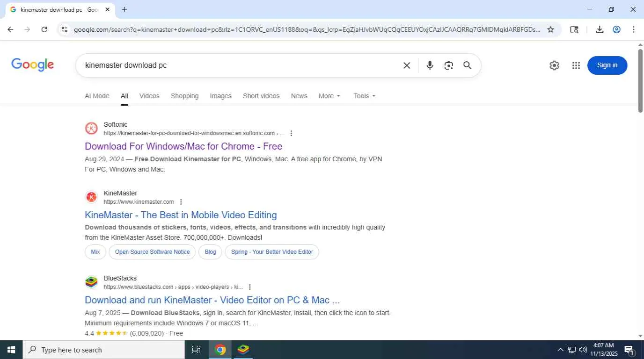Expand the Tools dropdown

pyautogui.click(x=365, y=96)
